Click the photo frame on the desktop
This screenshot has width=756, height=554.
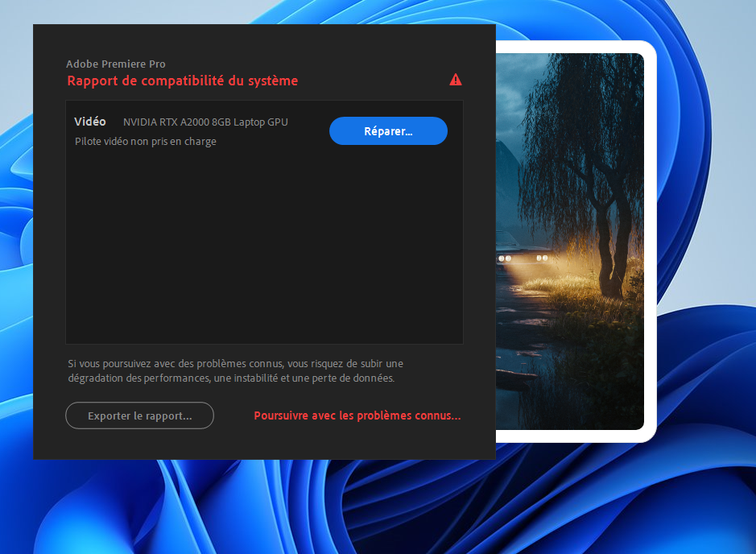[571, 242]
